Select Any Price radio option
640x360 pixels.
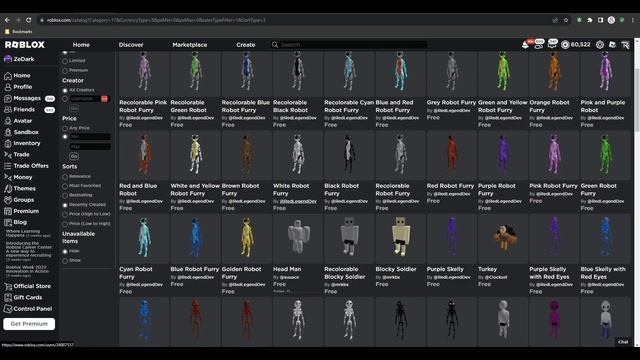[x=65, y=128]
